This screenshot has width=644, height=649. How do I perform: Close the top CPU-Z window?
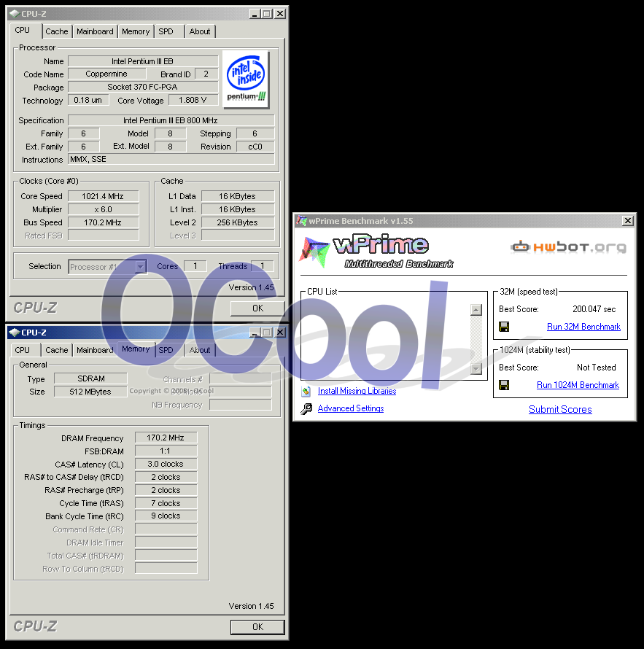click(280, 14)
